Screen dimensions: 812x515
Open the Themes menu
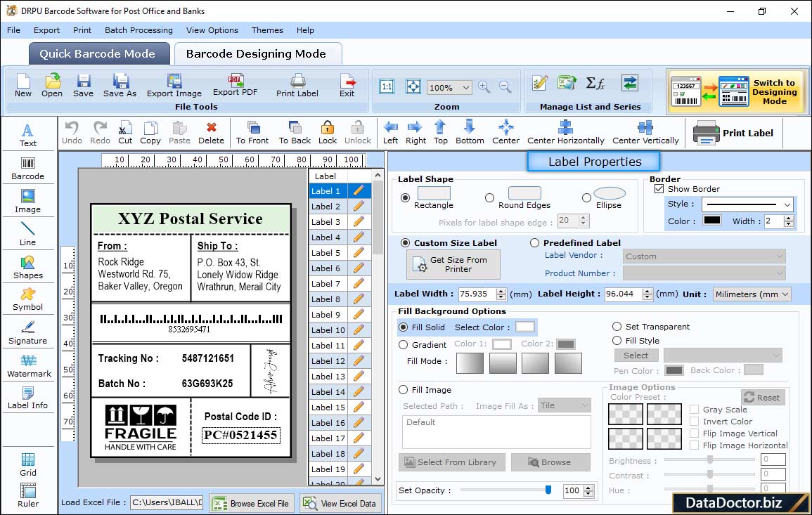click(x=267, y=30)
